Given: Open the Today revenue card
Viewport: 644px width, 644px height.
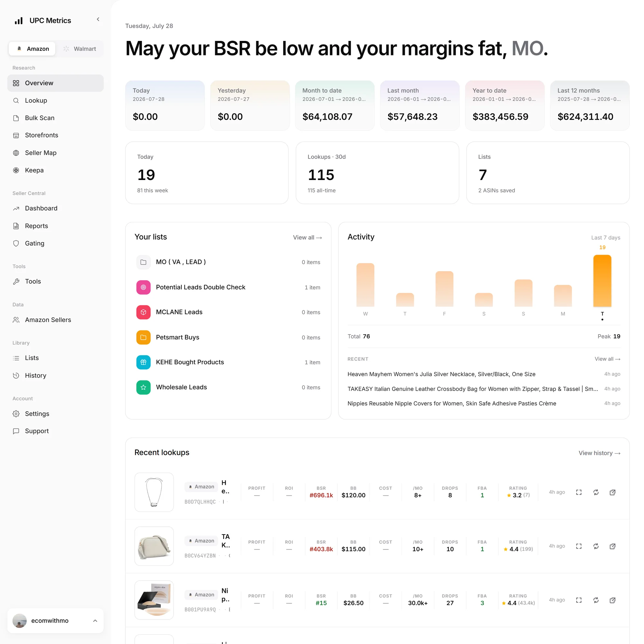Looking at the screenshot, I should point(165,105).
